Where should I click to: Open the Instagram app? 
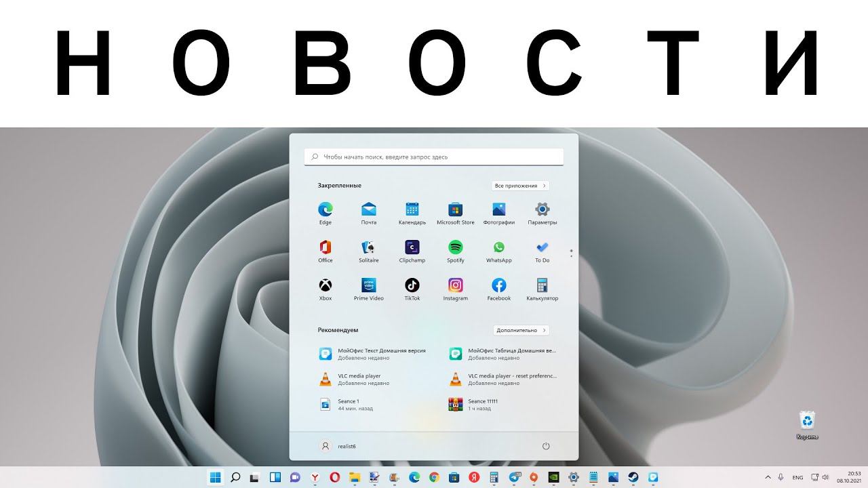pos(456,289)
